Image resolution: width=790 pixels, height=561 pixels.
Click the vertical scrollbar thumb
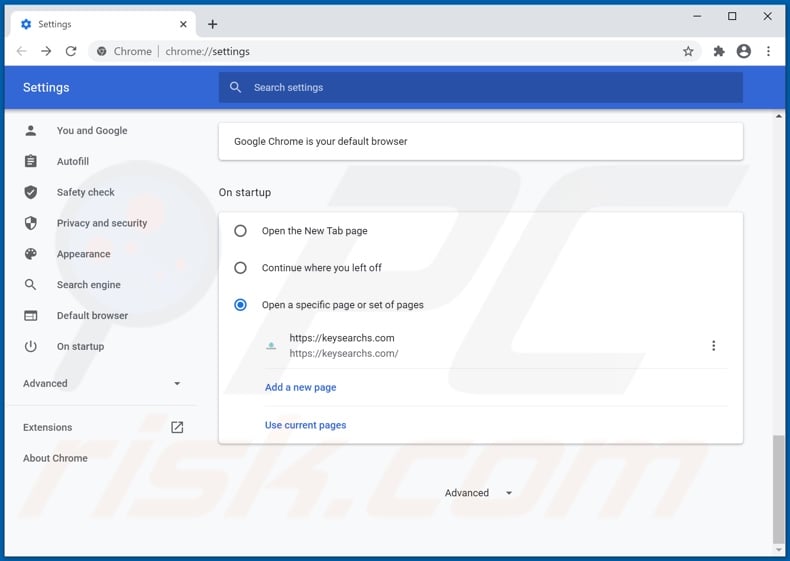point(779,490)
